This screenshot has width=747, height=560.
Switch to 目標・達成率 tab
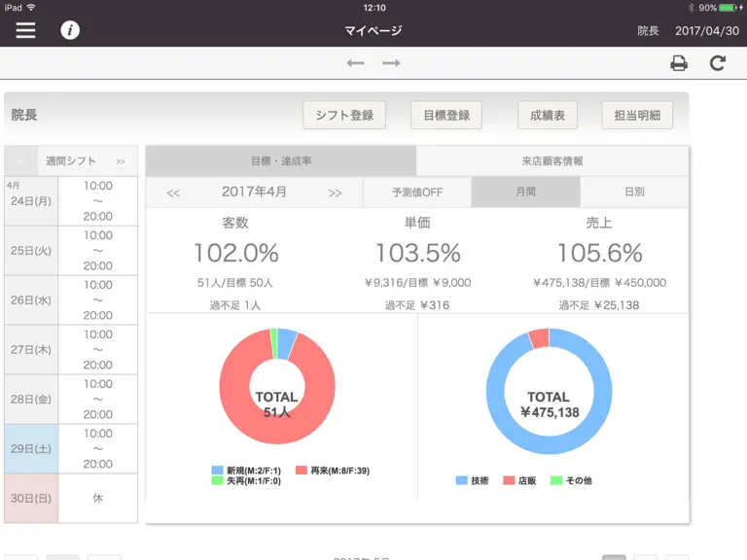[281, 161]
